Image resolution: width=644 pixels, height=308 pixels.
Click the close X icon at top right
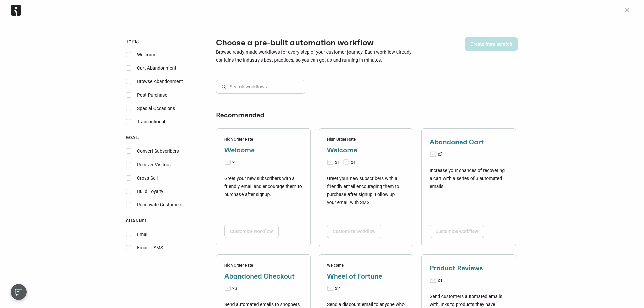coord(627,10)
